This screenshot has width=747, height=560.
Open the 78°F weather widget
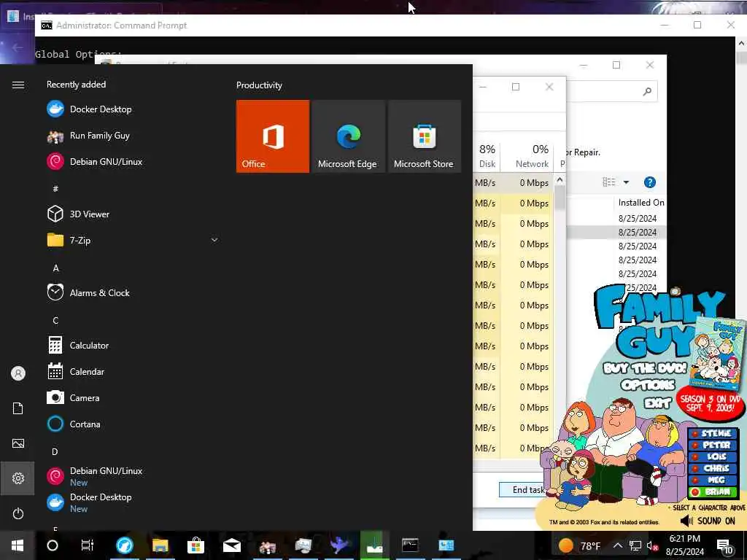point(578,545)
